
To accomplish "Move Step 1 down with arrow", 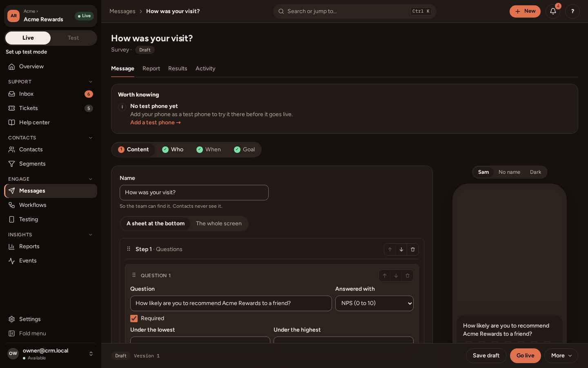I will tap(401, 249).
